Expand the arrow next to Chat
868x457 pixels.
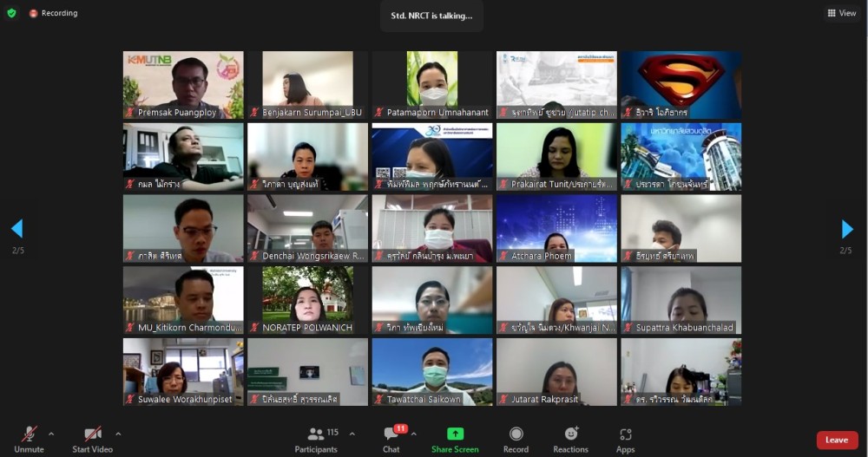coord(413,434)
